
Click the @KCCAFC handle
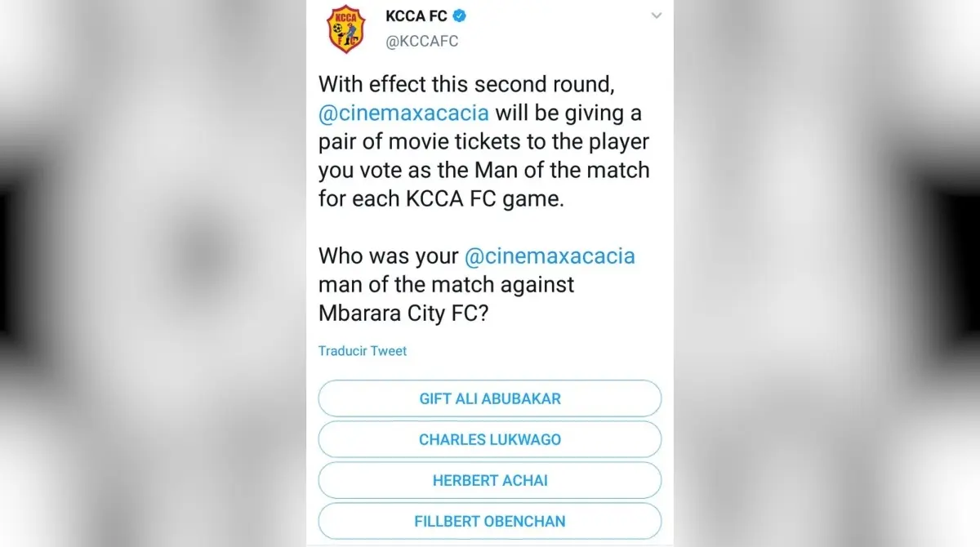(423, 38)
